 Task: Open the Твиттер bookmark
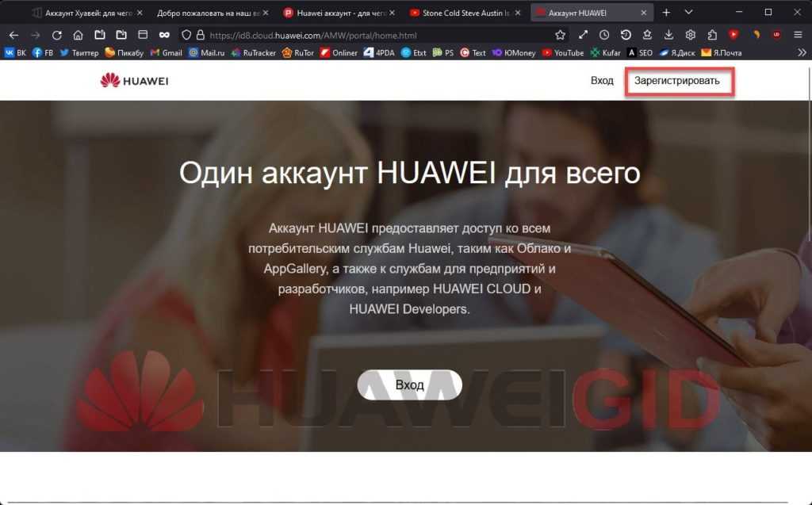tap(79, 53)
